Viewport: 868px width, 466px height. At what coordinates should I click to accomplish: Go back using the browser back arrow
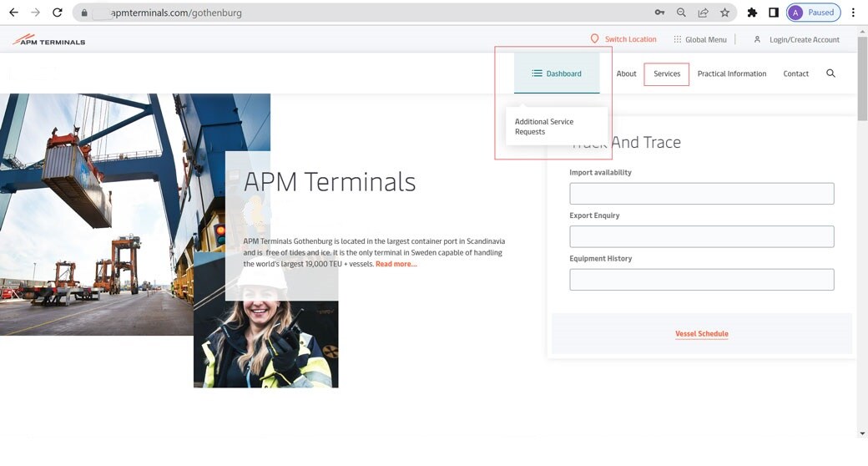pyautogui.click(x=14, y=13)
